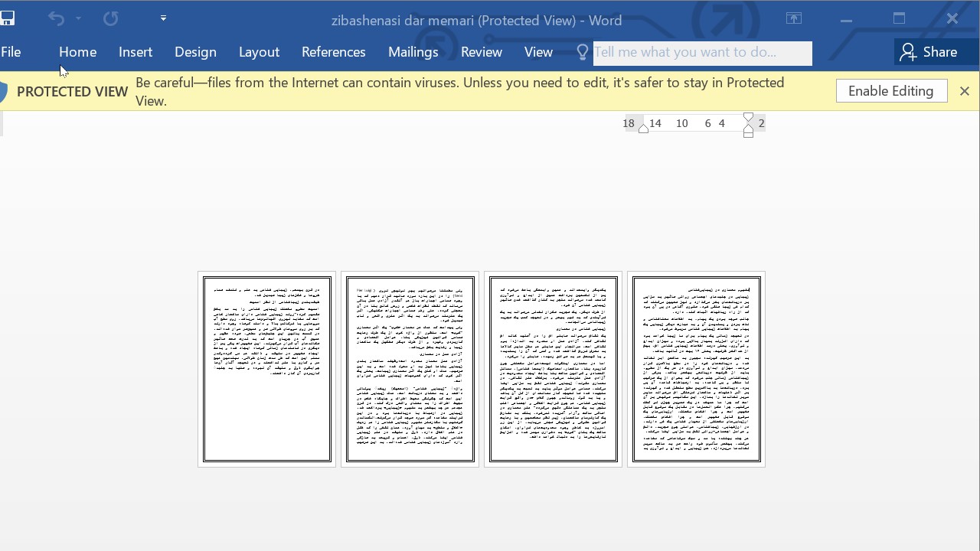The height and width of the screenshot is (551, 980).
Task: Click the Save icon in quick access toolbar
Action: point(7,18)
